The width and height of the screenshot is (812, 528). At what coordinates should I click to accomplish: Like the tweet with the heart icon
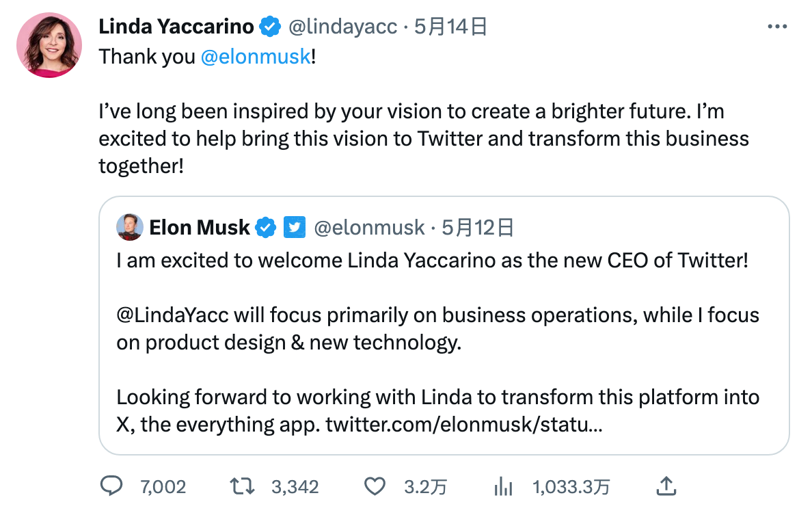(374, 486)
